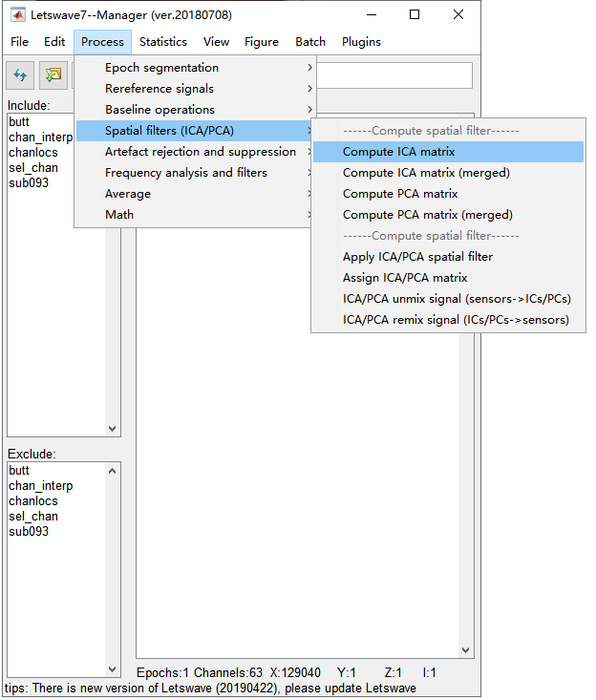Select 'sel_chan' in Include list
Screen dimensions: 596x700
click(x=33, y=168)
